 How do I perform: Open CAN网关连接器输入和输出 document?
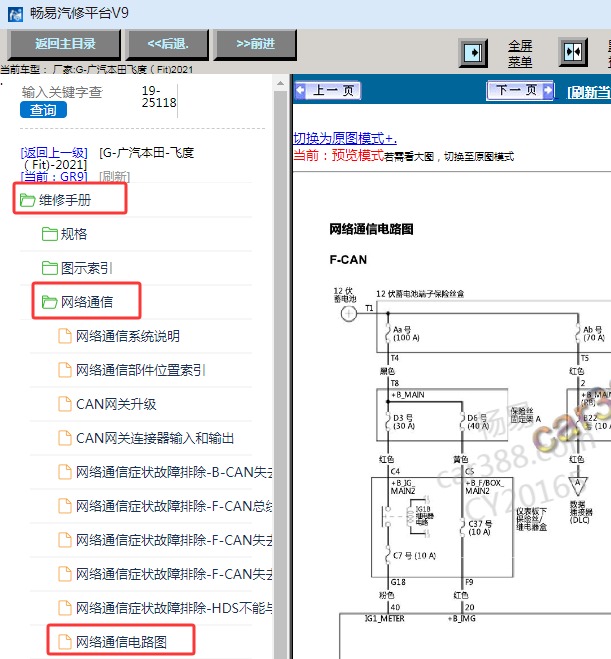click(155, 438)
